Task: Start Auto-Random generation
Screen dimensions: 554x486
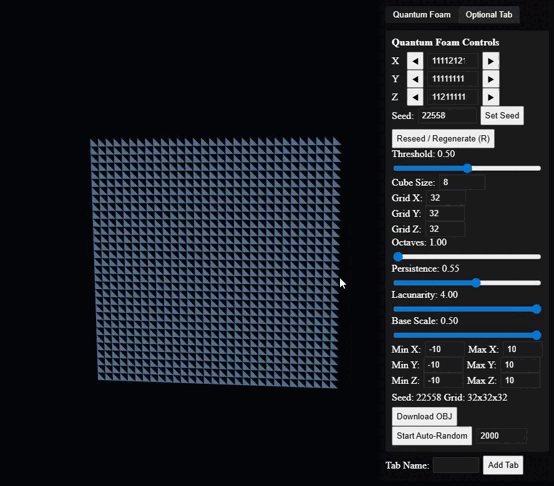Action: (x=432, y=435)
